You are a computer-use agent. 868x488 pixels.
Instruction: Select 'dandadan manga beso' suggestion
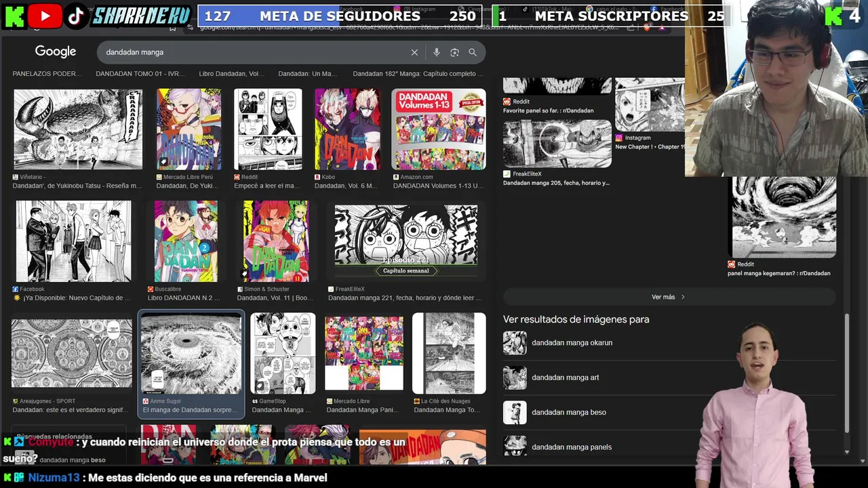click(569, 412)
